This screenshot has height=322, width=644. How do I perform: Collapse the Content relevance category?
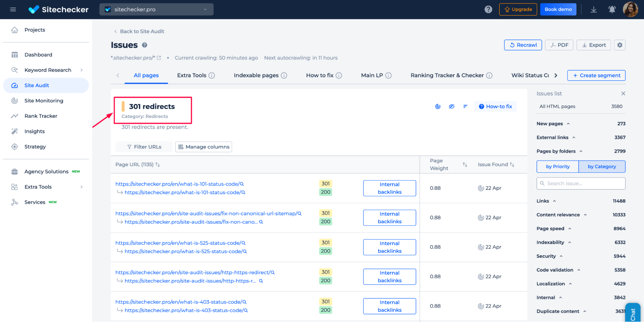pos(585,215)
